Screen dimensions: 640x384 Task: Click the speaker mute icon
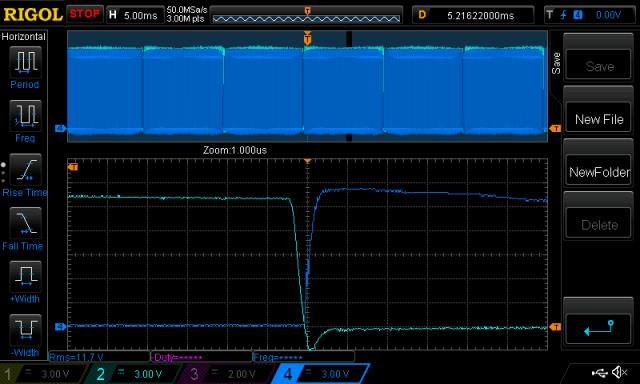pyautogui.click(x=620, y=372)
